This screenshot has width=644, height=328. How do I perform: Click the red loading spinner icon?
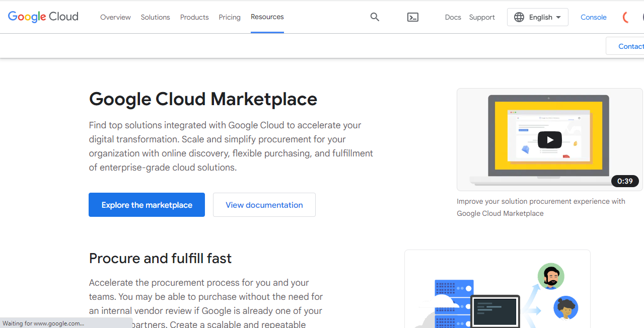[x=626, y=17]
